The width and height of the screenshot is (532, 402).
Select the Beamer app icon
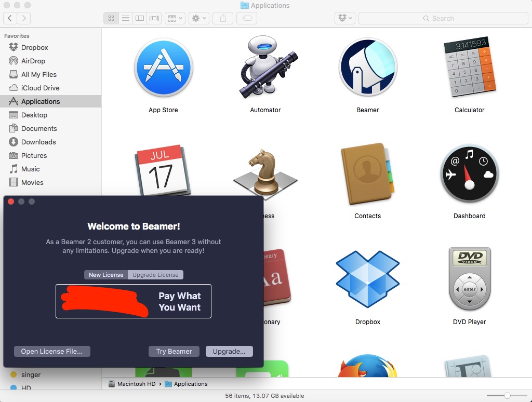368,67
